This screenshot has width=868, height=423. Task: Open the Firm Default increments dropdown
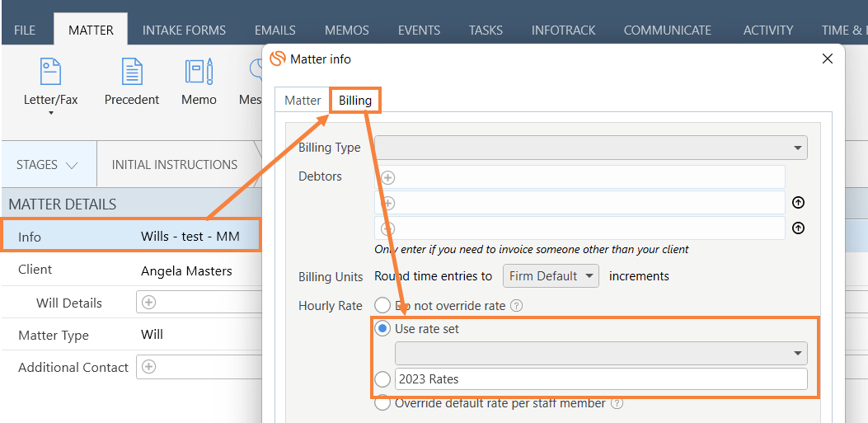[551, 275]
